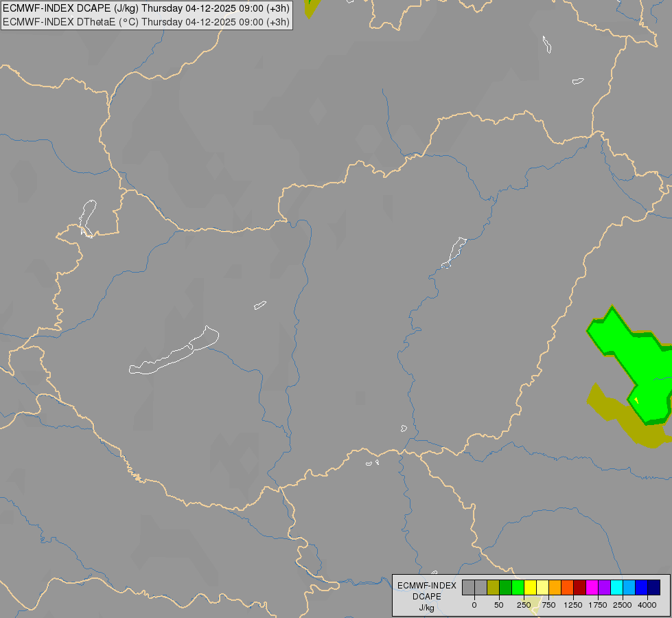The height and width of the screenshot is (618, 672).
Task: Select the bright green legend swatch
Action: pyautogui.click(x=518, y=588)
